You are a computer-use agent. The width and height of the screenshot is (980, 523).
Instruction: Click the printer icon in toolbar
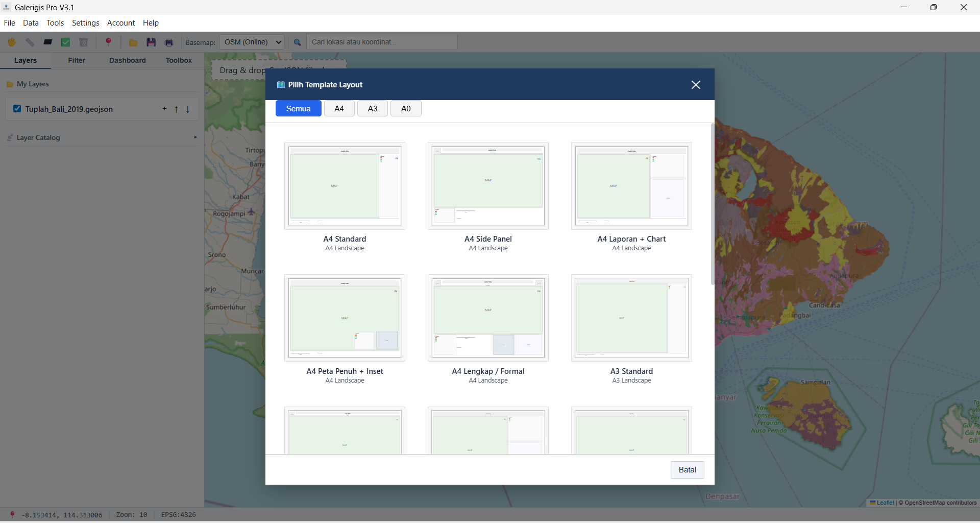(x=169, y=42)
